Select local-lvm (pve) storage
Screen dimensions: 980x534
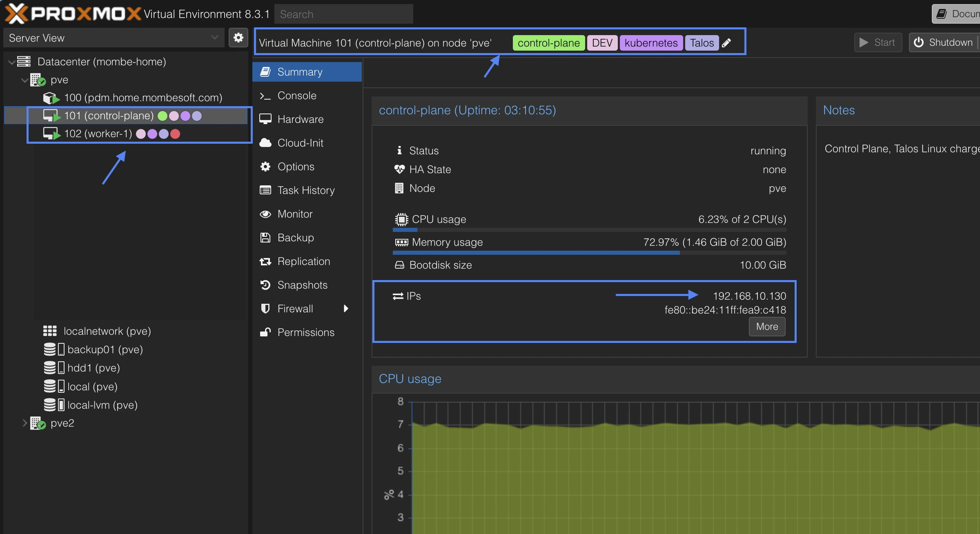102,405
